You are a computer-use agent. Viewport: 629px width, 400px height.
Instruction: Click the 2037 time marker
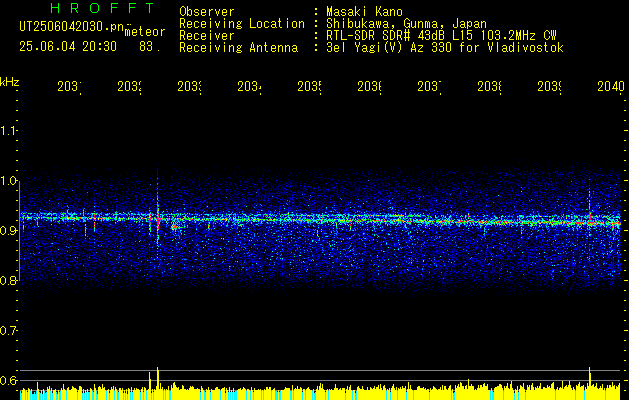click(430, 86)
